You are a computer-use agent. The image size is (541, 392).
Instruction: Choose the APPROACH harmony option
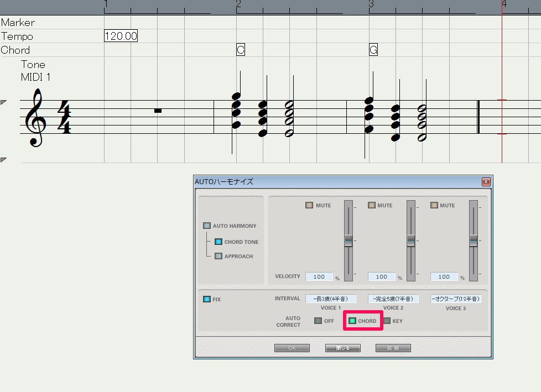(219, 256)
